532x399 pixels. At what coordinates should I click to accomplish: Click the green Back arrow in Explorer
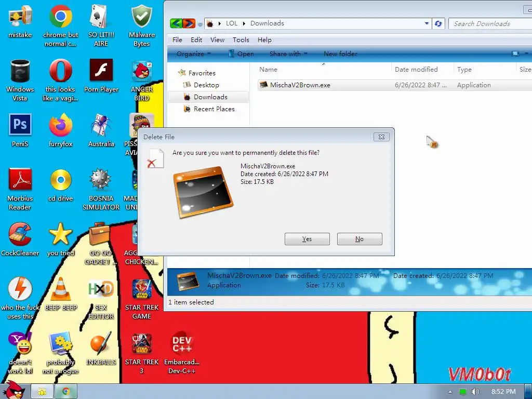176,23
